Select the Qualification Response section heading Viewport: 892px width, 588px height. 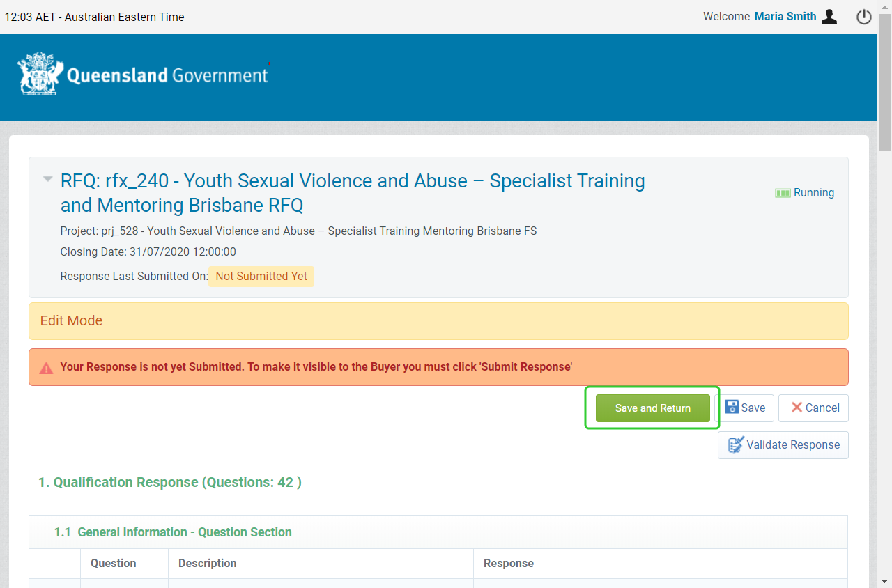click(169, 482)
